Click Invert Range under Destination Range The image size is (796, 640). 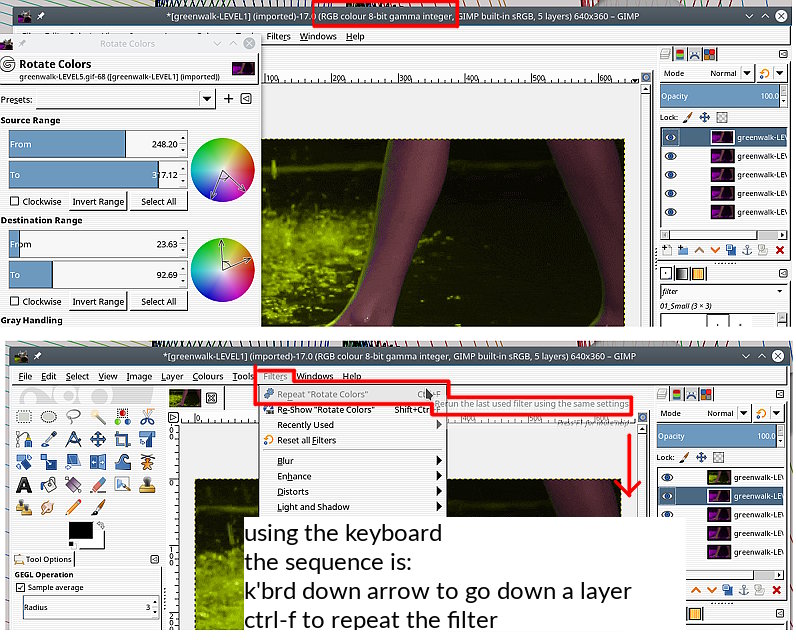coord(98,301)
